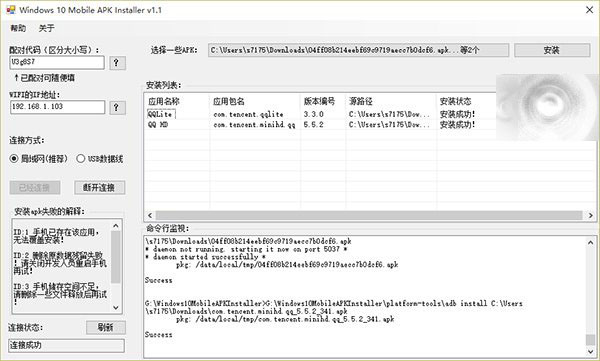Click the pairing code input field

point(57,62)
